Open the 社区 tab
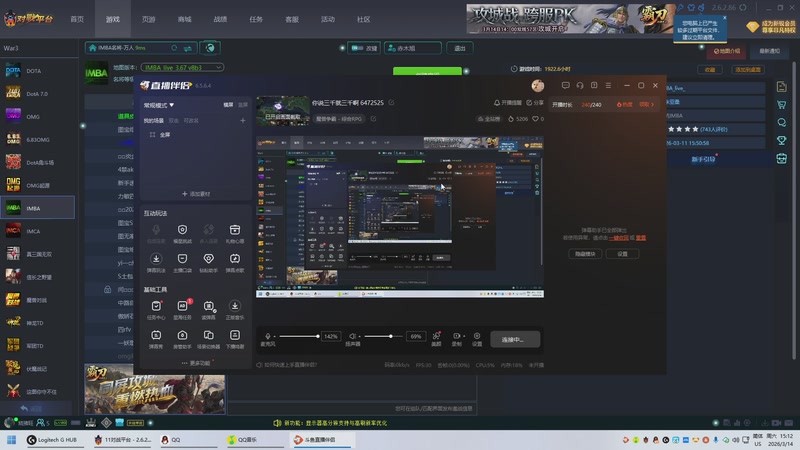Viewport: 800px width, 450px height. click(364, 19)
